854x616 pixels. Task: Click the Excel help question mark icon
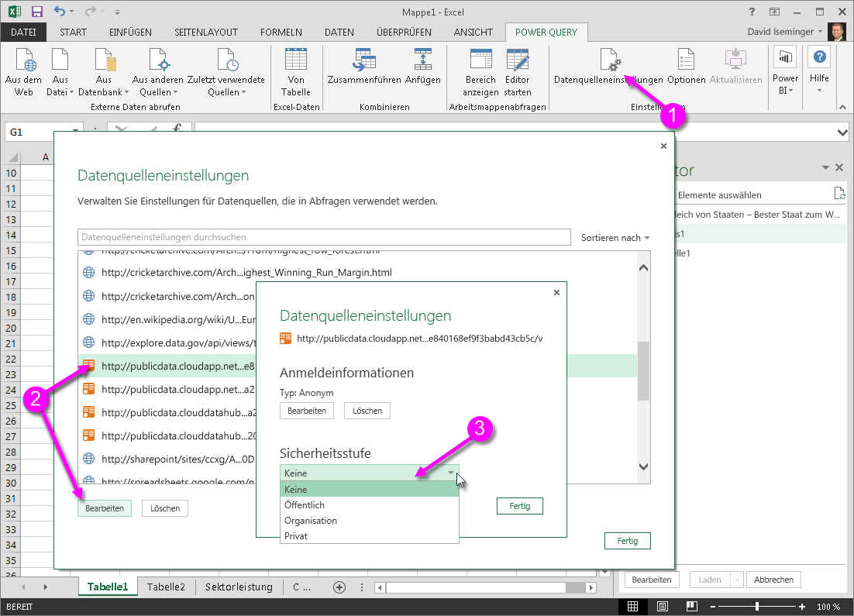pos(752,12)
